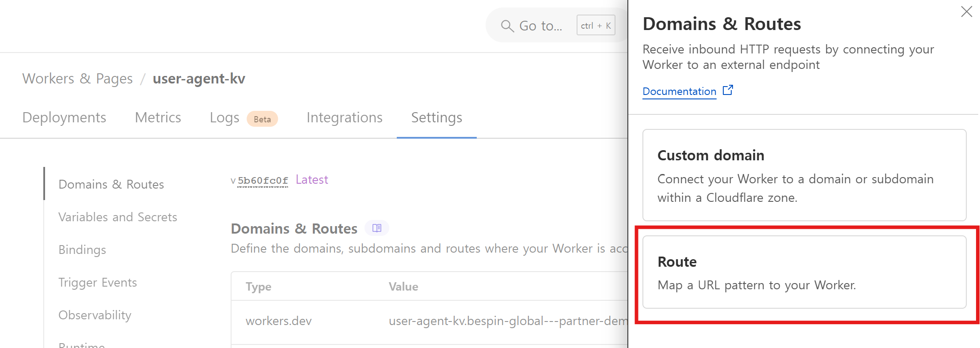The height and width of the screenshot is (348, 980).
Task: Open the Integrations tab
Action: (344, 117)
